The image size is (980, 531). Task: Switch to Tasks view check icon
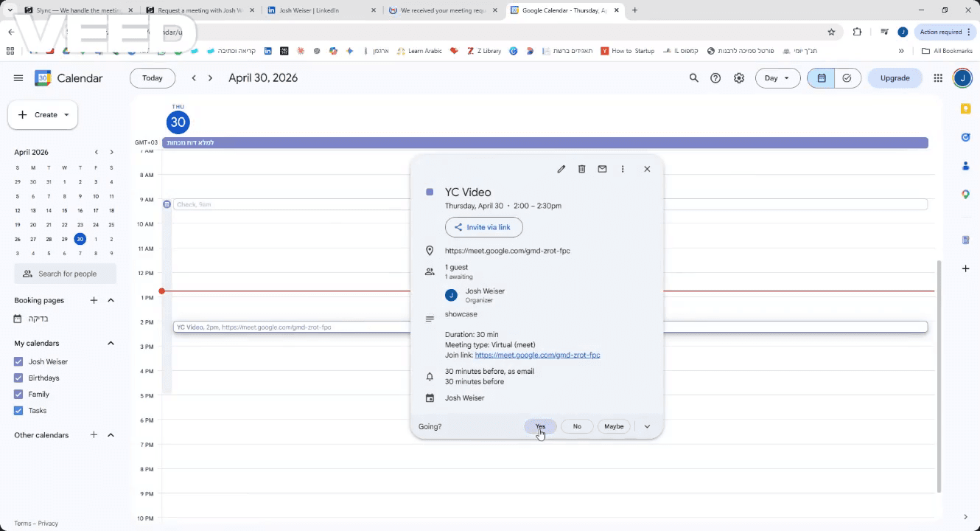click(847, 78)
